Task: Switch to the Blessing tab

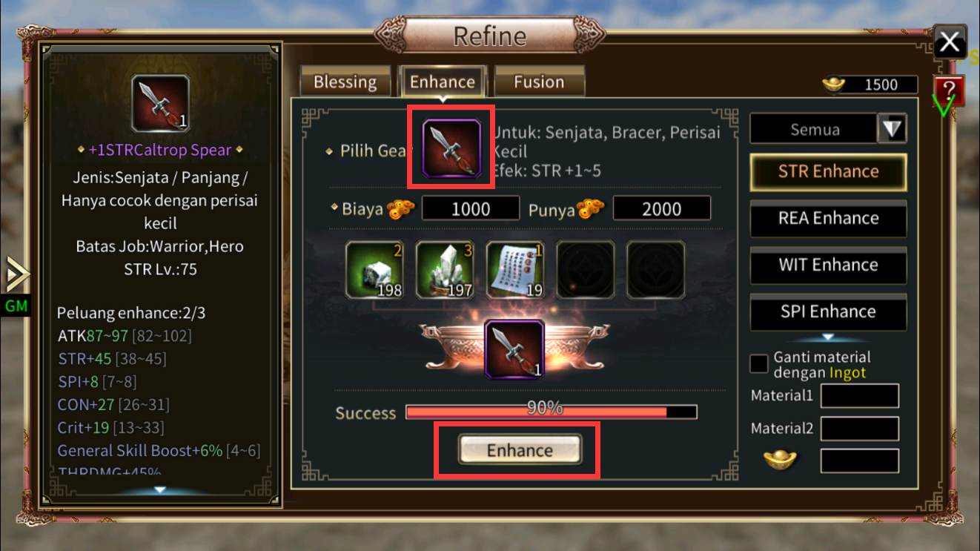Action: tap(345, 82)
